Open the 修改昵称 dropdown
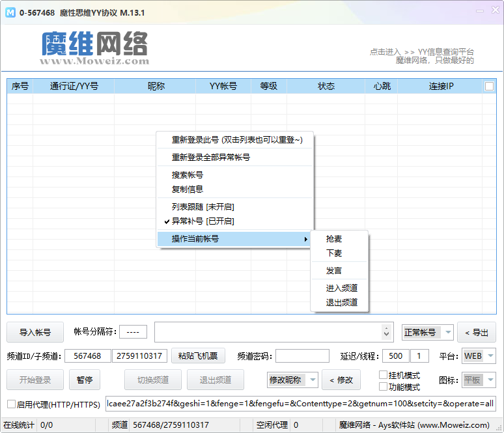 (292, 380)
